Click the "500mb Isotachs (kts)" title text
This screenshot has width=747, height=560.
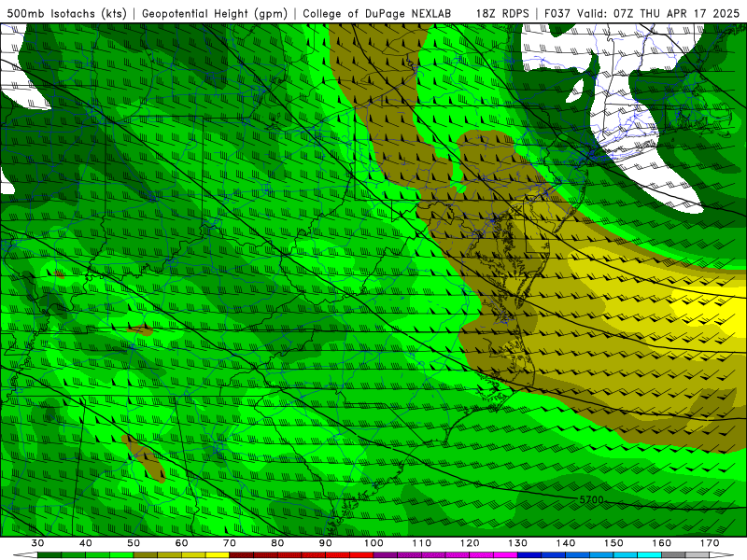[66, 13]
